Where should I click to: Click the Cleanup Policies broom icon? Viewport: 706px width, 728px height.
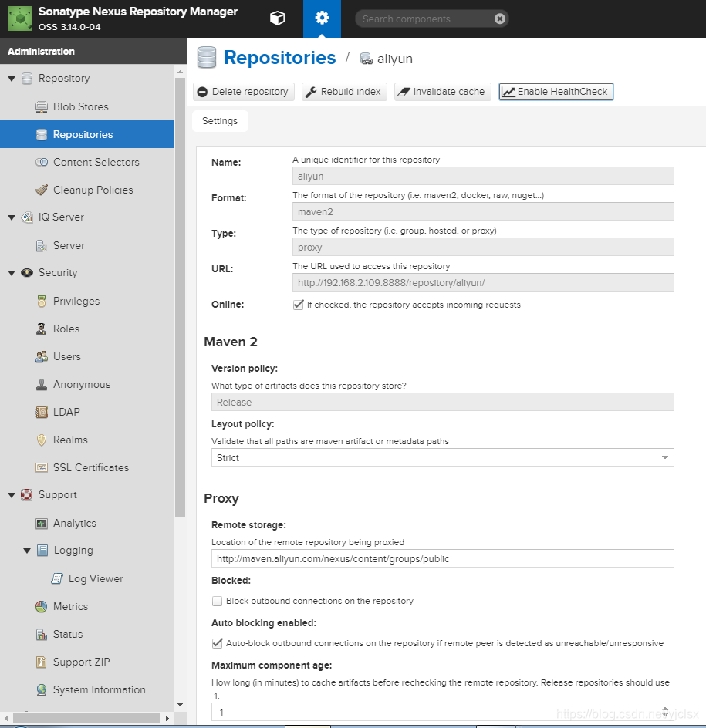[x=42, y=190]
